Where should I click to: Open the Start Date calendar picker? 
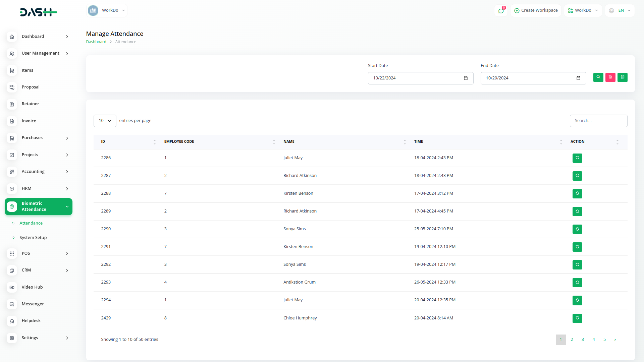466,78
